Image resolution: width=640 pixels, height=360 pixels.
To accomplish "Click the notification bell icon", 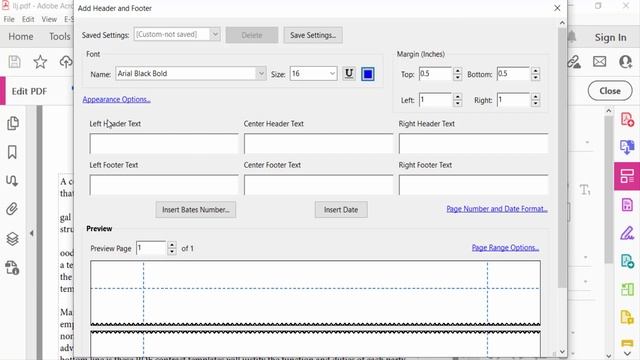I will [572, 37].
